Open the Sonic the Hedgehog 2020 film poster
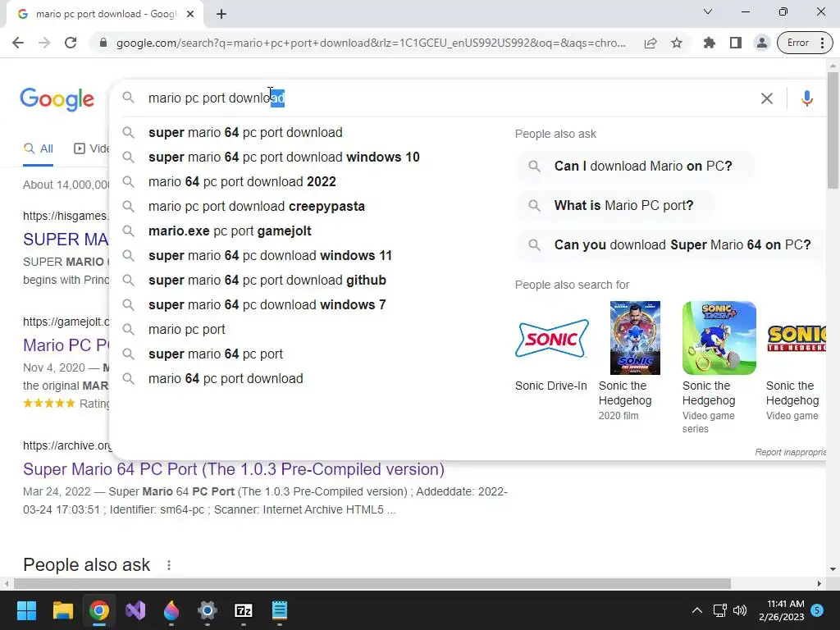Screen dimensions: 840x630 (635, 338)
